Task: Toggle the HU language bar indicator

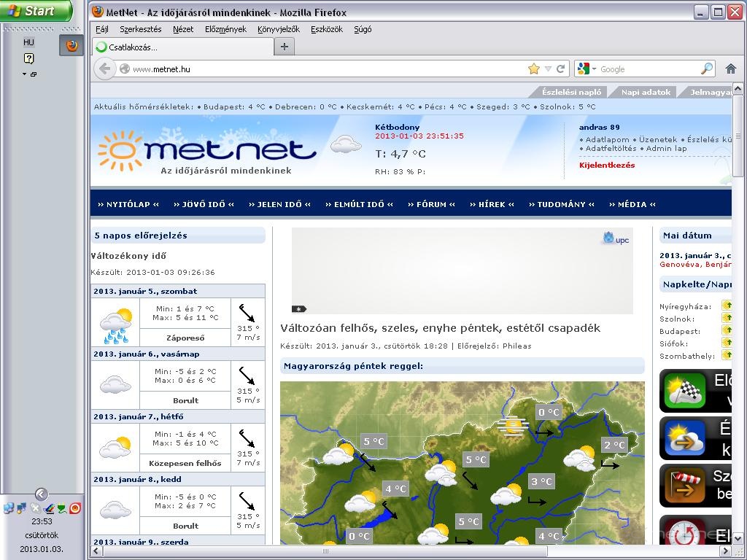Action: click(x=28, y=42)
